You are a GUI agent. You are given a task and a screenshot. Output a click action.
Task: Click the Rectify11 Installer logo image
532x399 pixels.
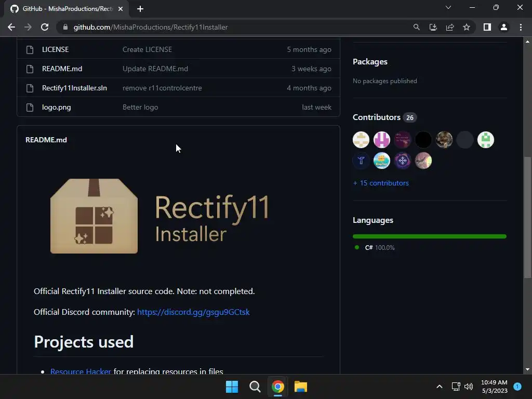pyautogui.click(x=159, y=216)
